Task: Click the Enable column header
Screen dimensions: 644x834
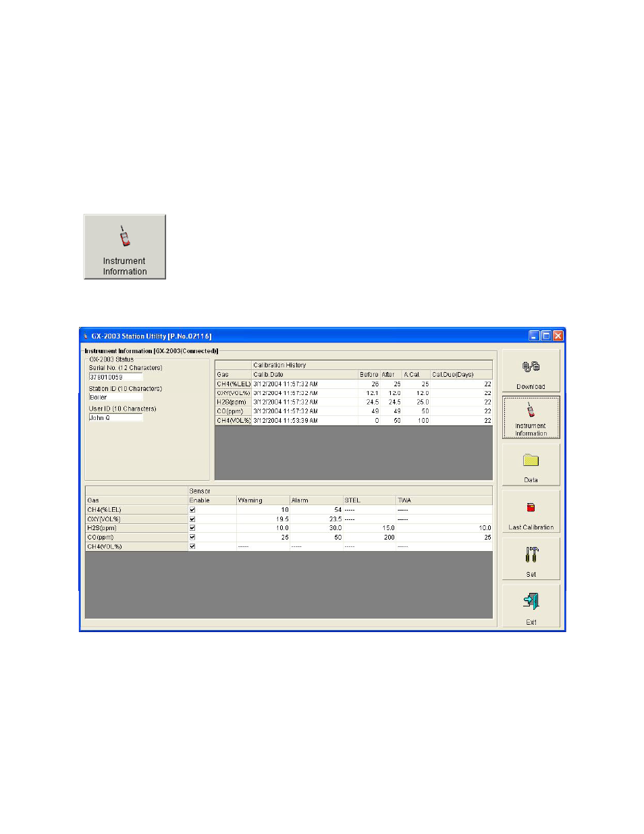Action: [212, 500]
